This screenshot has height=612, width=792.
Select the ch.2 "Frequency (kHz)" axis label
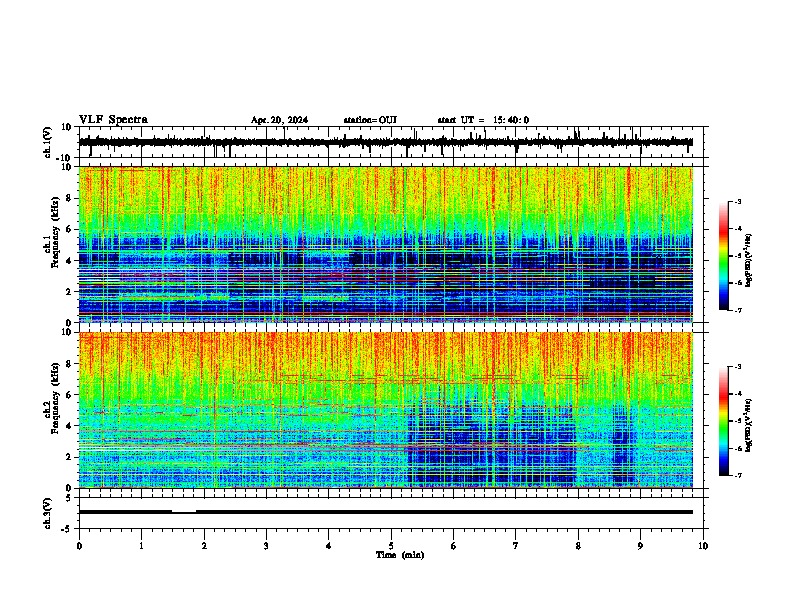(x=55, y=398)
